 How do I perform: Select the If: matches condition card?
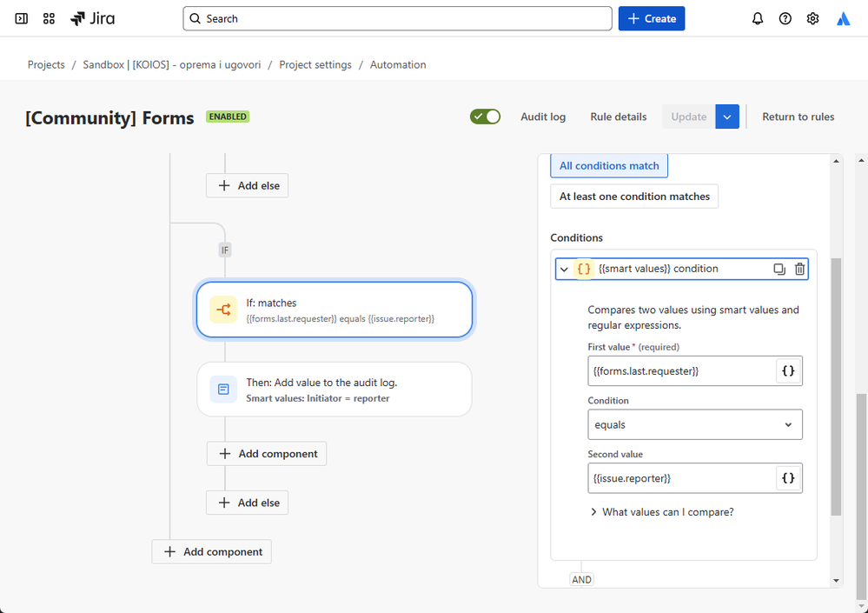click(x=335, y=310)
